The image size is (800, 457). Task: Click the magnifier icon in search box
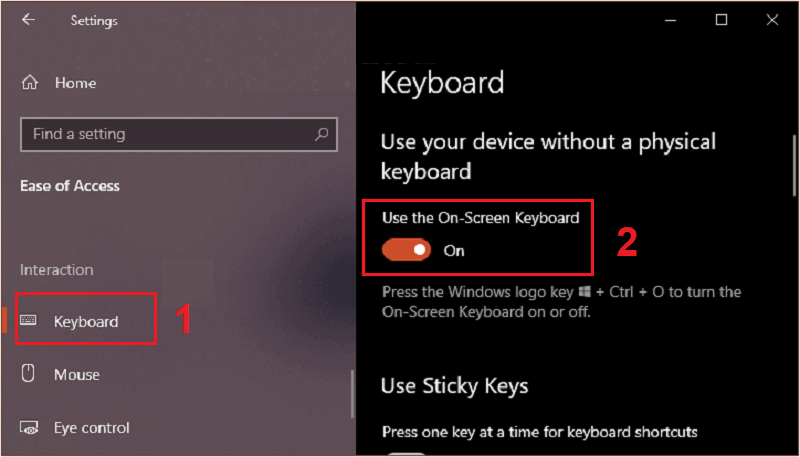tap(321, 134)
